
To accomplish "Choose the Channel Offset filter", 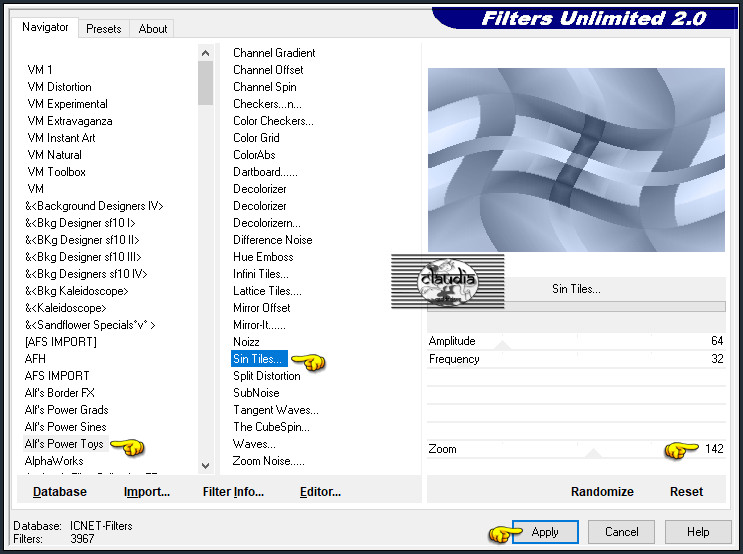I will pos(268,70).
